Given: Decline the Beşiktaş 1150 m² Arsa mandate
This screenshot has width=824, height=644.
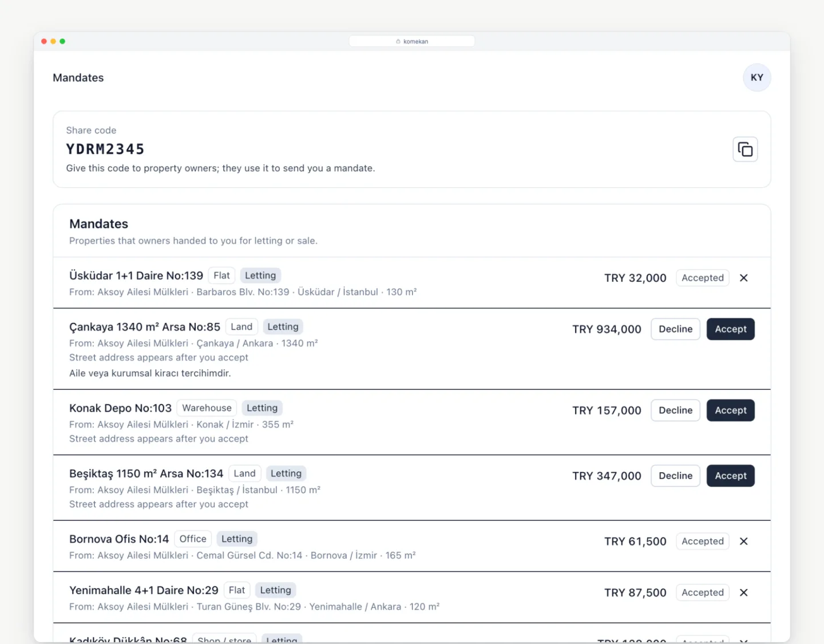Looking at the screenshot, I should pos(675,476).
